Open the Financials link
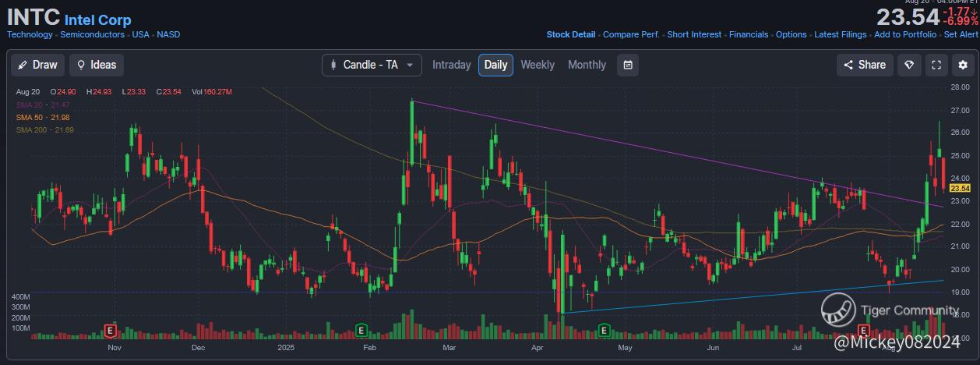The width and height of the screenshot is (980, 365). coord(749,34)
